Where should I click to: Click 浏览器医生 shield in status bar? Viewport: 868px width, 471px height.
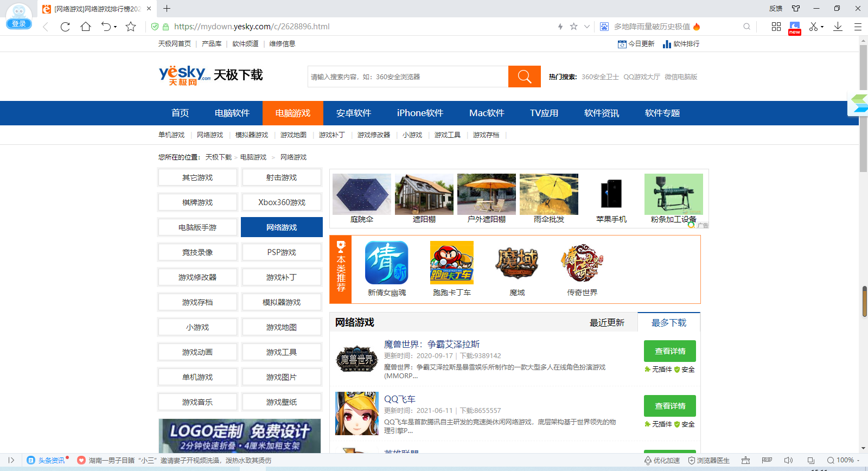click(709, 460)
